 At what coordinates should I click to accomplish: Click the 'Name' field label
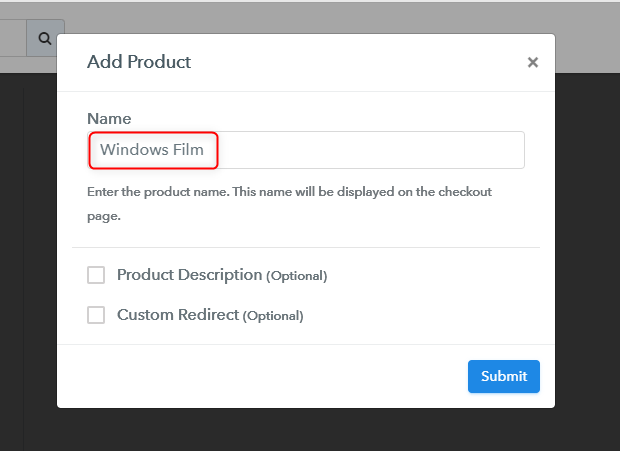109,119
